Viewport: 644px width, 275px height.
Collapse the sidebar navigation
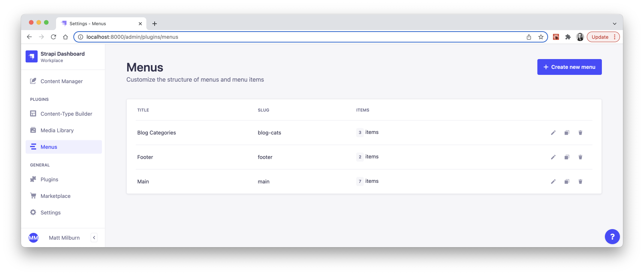pos(94,238)
